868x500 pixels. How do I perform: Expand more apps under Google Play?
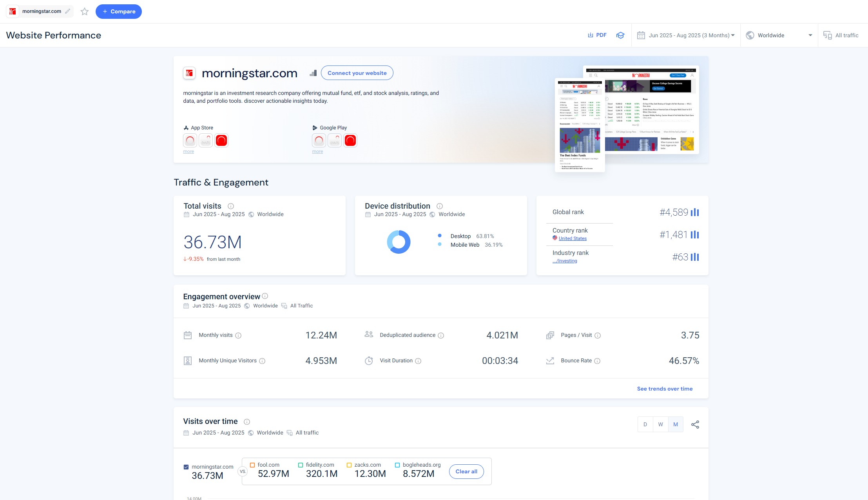(x=317, y=151)
